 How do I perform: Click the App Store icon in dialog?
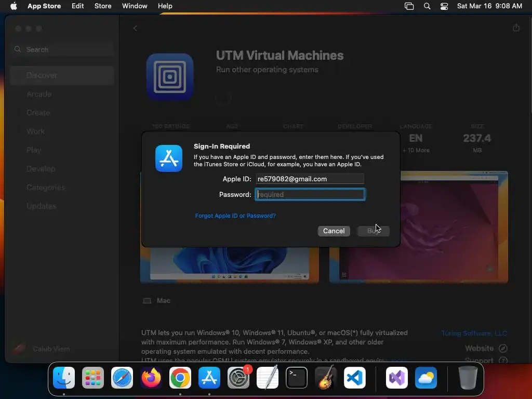pyautogui.click(x=169, y=158)
